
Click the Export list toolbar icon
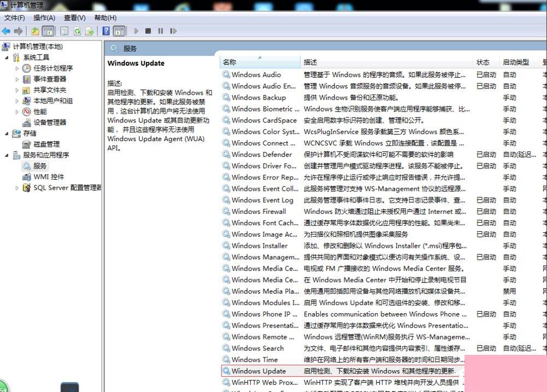click(x=90, y=31)
